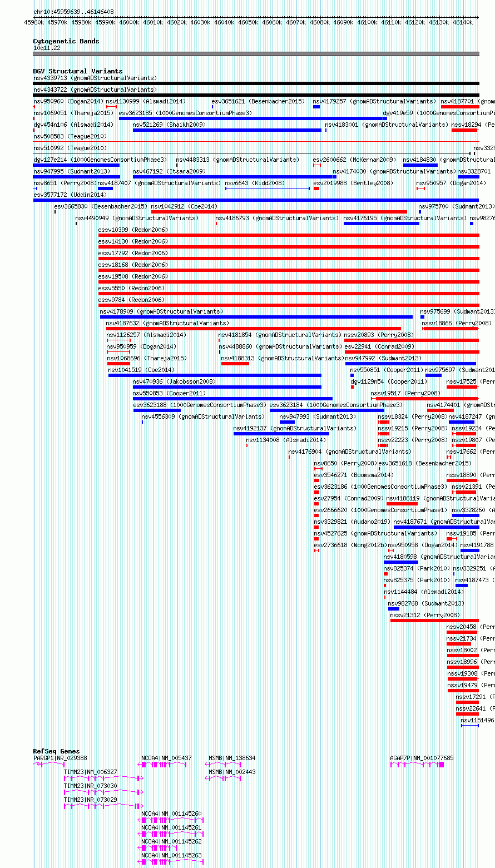The width and height of the screenshot is (495, 868).
Task: Click the 46050k position on the ruler
Action: point(248,22)
